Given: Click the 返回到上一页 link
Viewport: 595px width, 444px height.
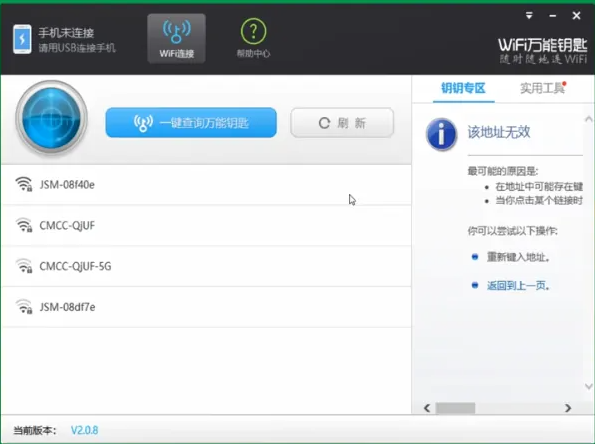Looking at the screenshot, I should pyautogui.click(x=518, y=285).
